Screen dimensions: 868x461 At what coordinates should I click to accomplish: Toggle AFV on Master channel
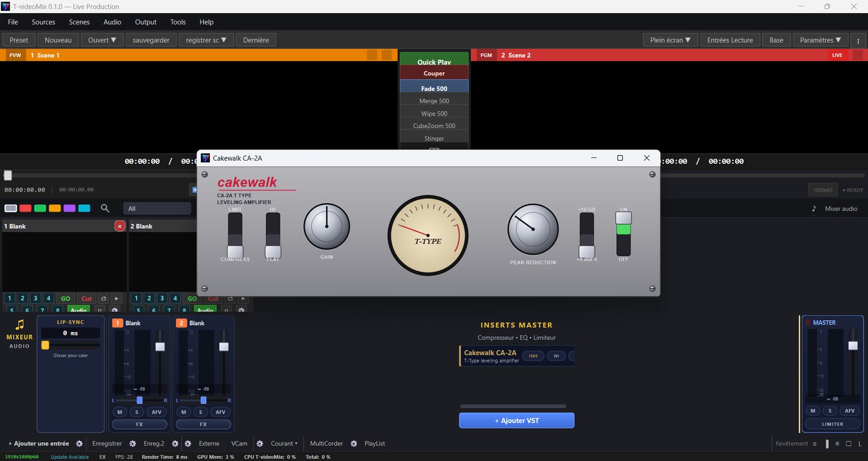click(850, 411)
